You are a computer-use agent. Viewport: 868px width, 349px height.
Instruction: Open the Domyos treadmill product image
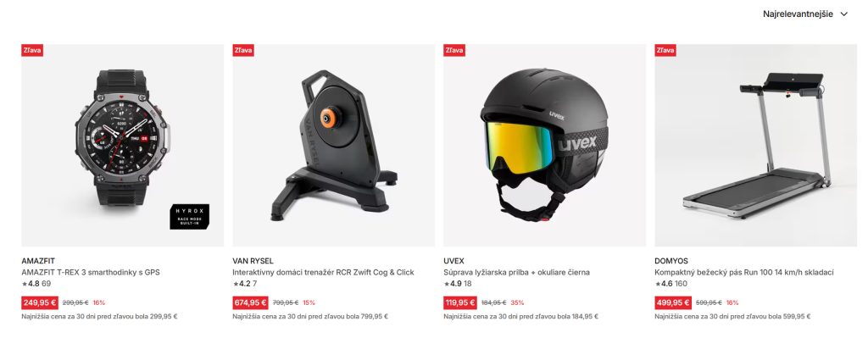tap(755, 146)
